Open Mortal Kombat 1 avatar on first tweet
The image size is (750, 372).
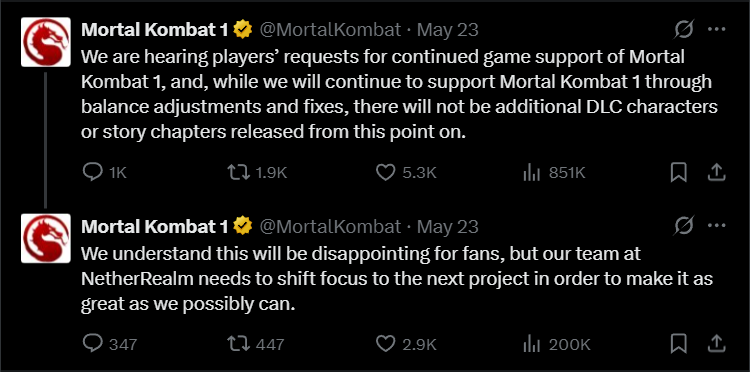coord(46,42)
